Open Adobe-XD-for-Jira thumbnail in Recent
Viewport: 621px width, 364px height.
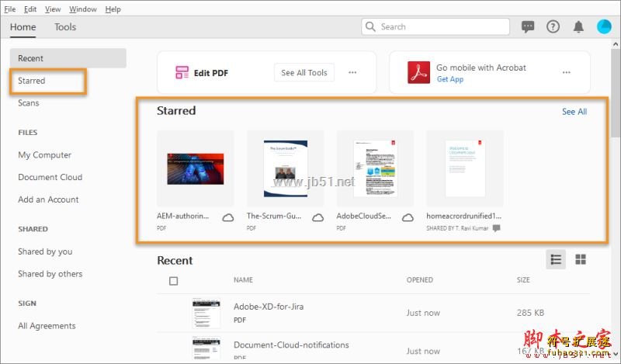click(x=206, y=313)
